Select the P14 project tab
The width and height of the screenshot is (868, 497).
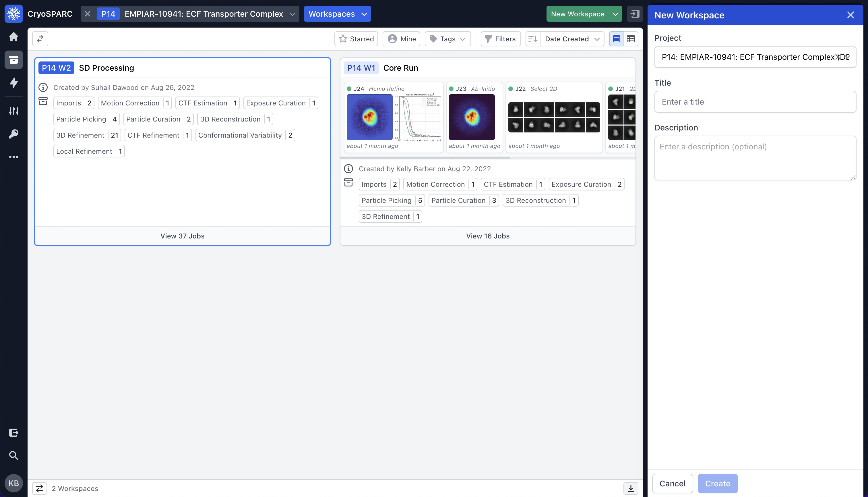tap(108, 14)
